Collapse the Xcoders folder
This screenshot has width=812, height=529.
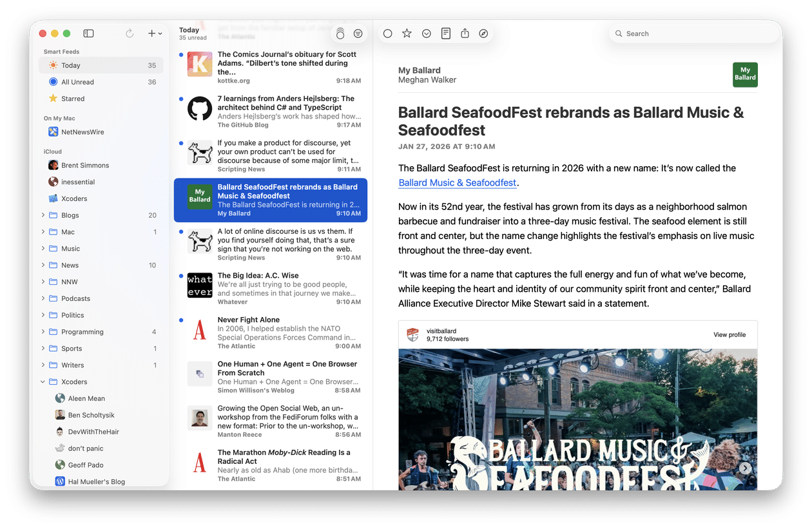point(42,381)
